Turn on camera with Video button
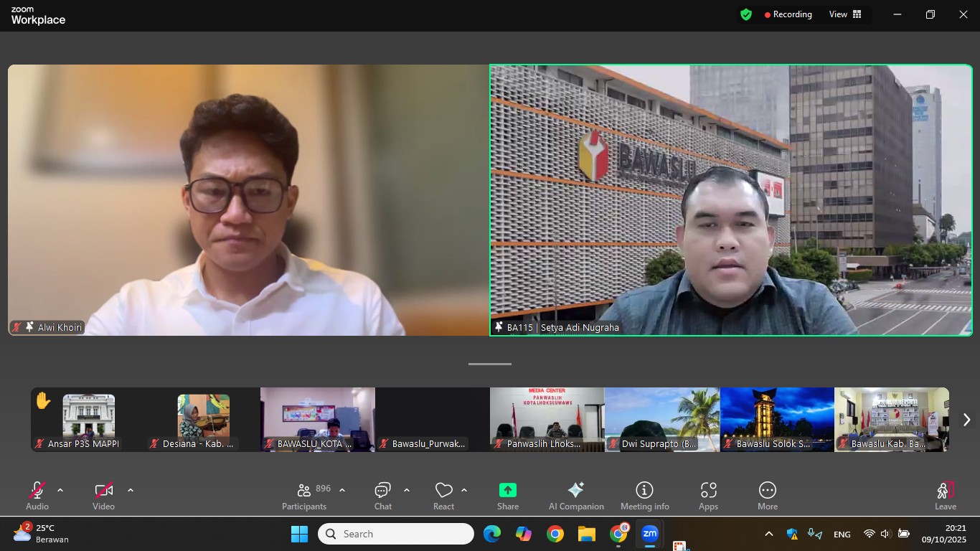 [103, 496]
